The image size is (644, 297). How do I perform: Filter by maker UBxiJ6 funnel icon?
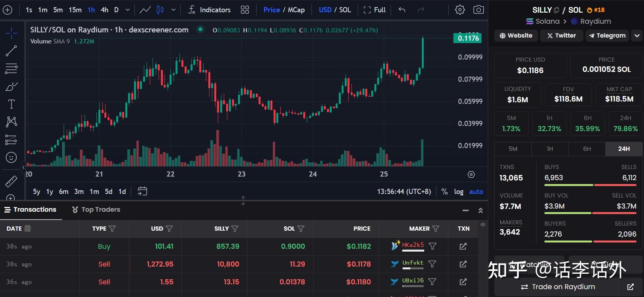[432, 282]
